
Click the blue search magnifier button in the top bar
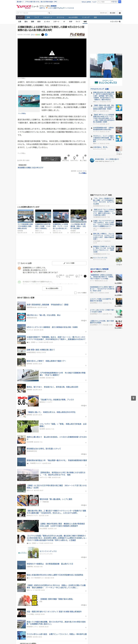tap(120, 2)
